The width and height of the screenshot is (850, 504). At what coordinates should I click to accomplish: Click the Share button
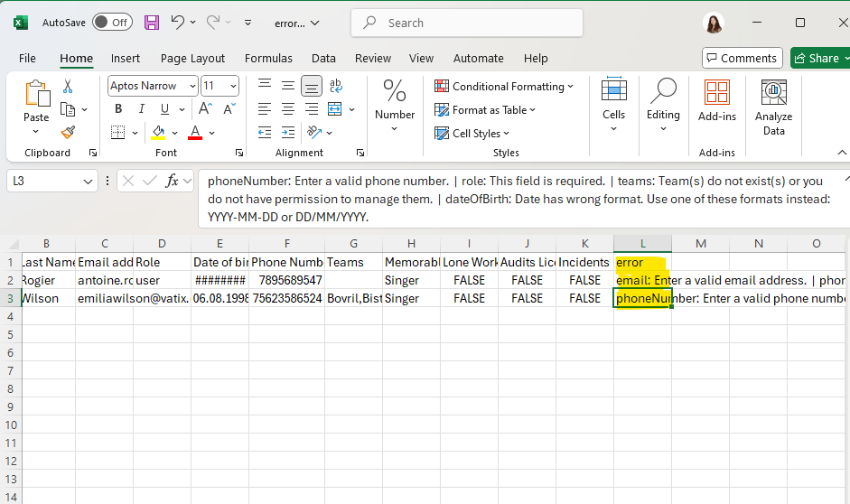817,58
